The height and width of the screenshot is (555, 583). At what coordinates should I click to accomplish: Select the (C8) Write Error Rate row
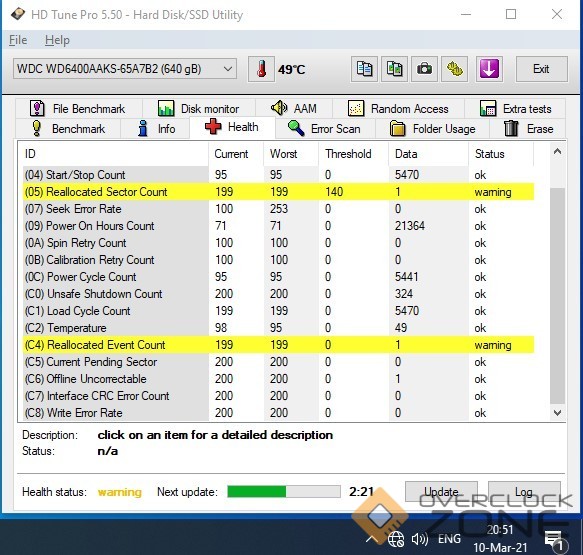(278, 413)
